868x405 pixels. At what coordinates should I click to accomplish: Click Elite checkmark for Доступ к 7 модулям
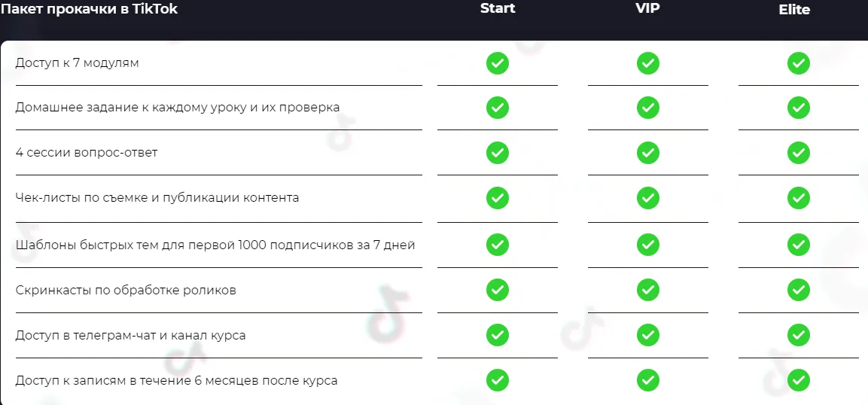tap(798, 63)
